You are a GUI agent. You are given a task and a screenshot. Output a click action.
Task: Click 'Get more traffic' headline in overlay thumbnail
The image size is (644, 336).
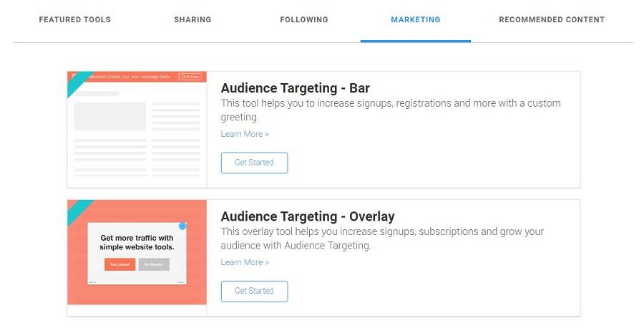point(137,243)
